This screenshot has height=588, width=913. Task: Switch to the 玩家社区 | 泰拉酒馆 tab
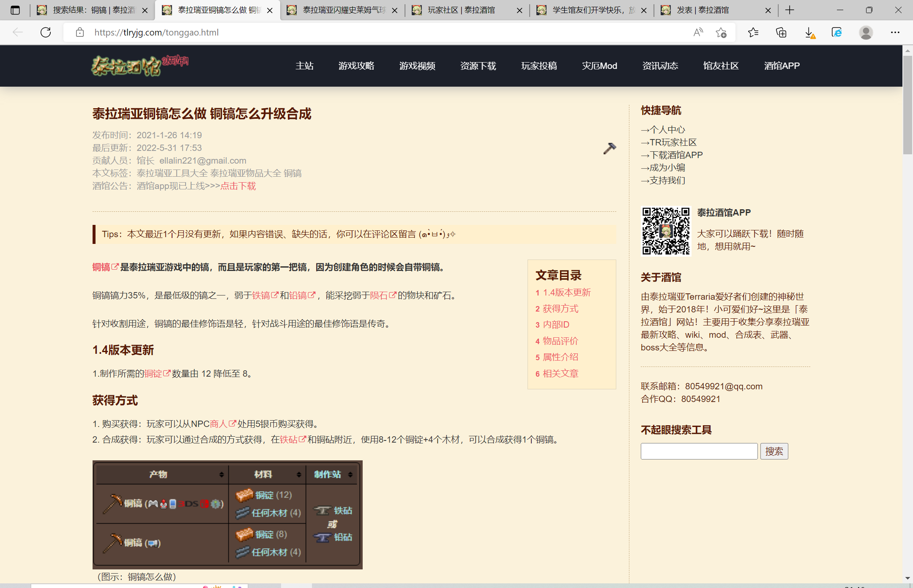(461, 10)
